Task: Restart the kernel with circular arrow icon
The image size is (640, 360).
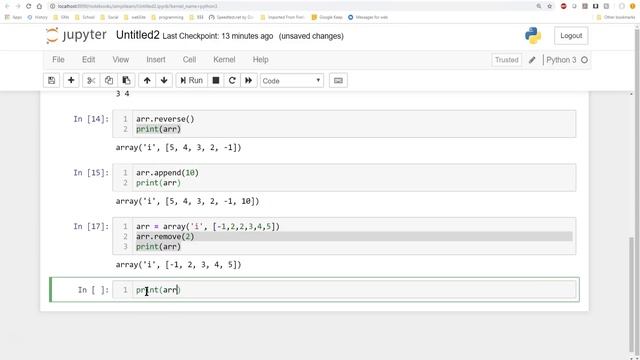Action: (x=232, y=80)
